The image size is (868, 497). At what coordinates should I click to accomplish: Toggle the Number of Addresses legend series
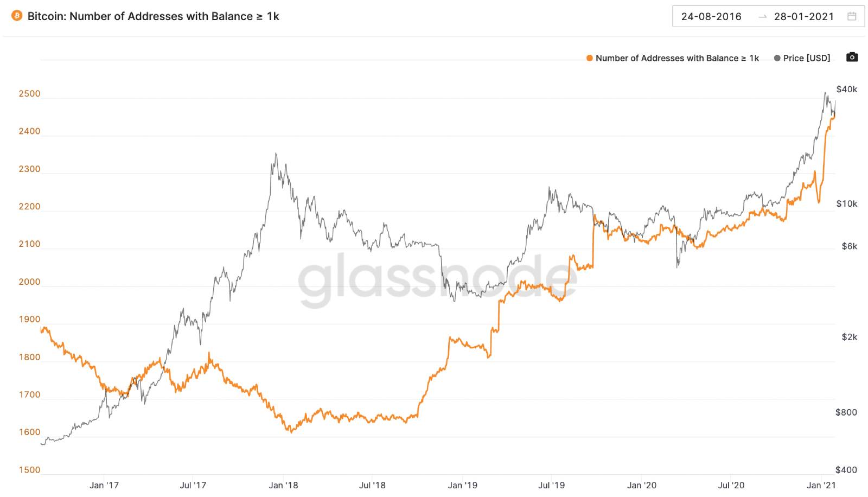tap(676, 58)
